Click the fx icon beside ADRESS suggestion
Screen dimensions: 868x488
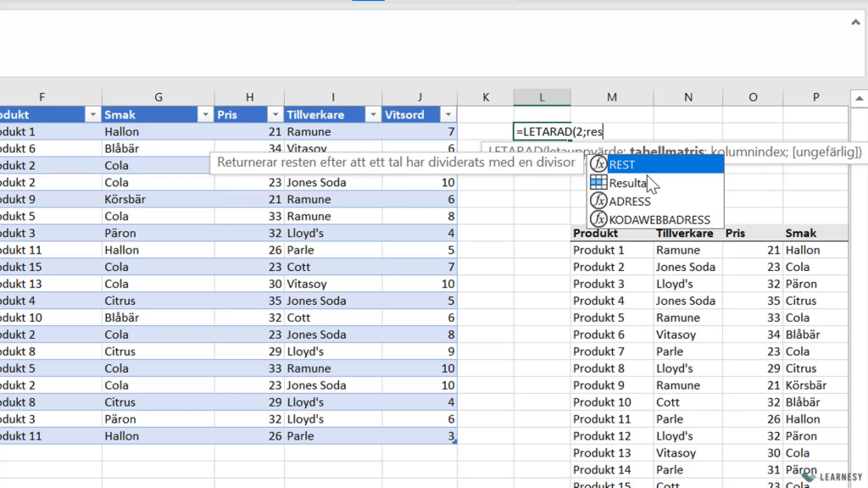(x=599, y=201)
